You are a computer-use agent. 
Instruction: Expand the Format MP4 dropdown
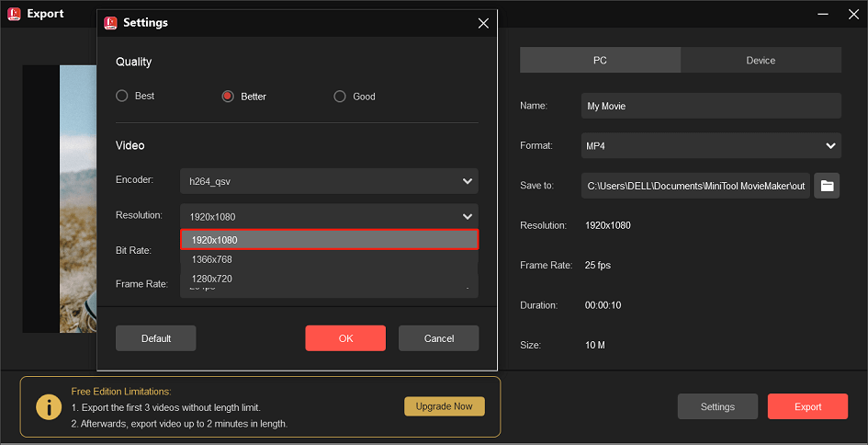tap(711, 145)
